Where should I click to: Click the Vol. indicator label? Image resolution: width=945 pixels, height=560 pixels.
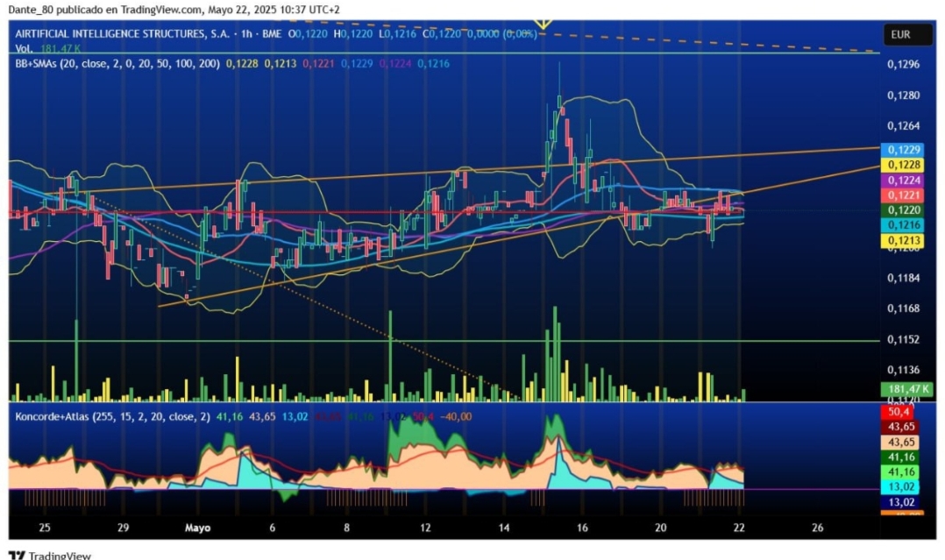point(25,48)
